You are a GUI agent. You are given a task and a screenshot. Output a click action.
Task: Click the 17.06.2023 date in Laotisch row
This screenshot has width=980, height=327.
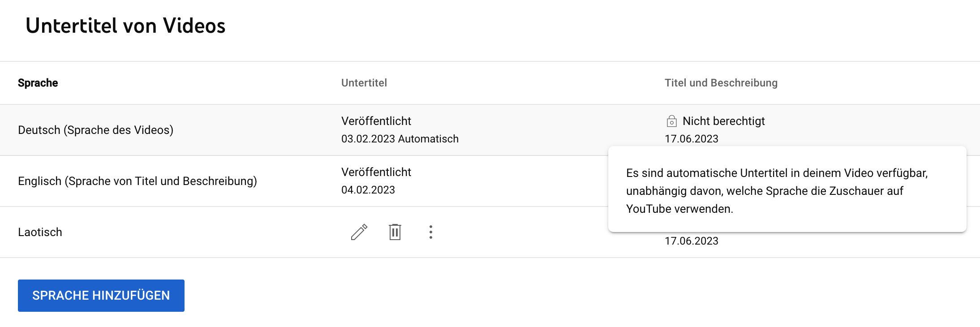click(x=691, y=241)
